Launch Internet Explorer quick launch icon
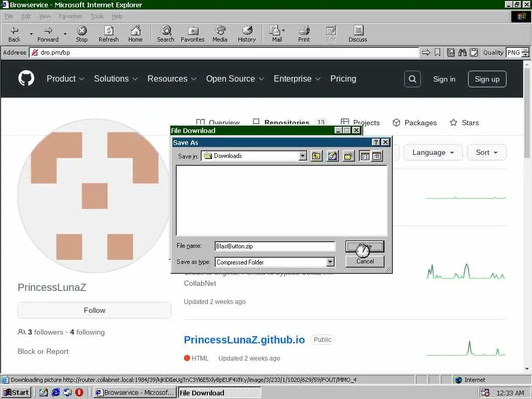 [56, 392]
